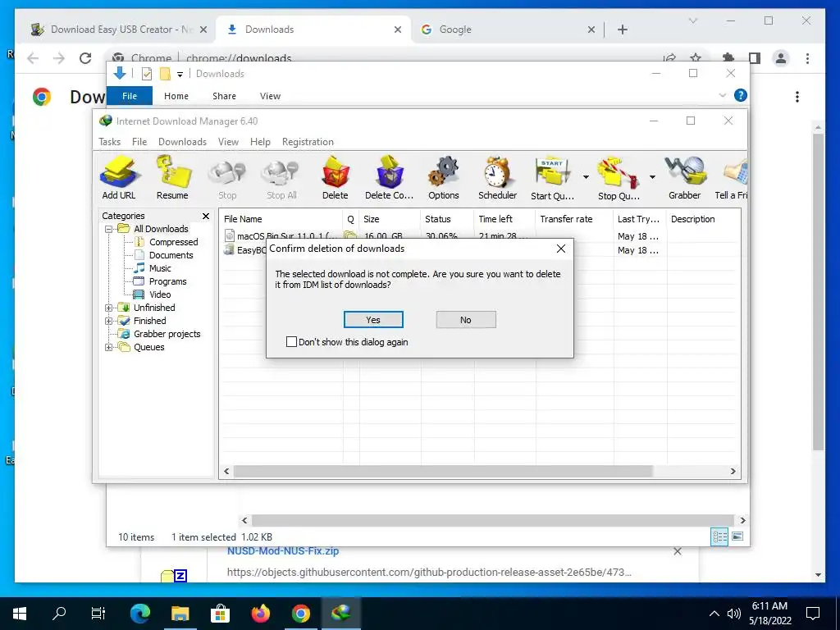
Task: Open the IDM View menu
Action: [x=228, y=142]
